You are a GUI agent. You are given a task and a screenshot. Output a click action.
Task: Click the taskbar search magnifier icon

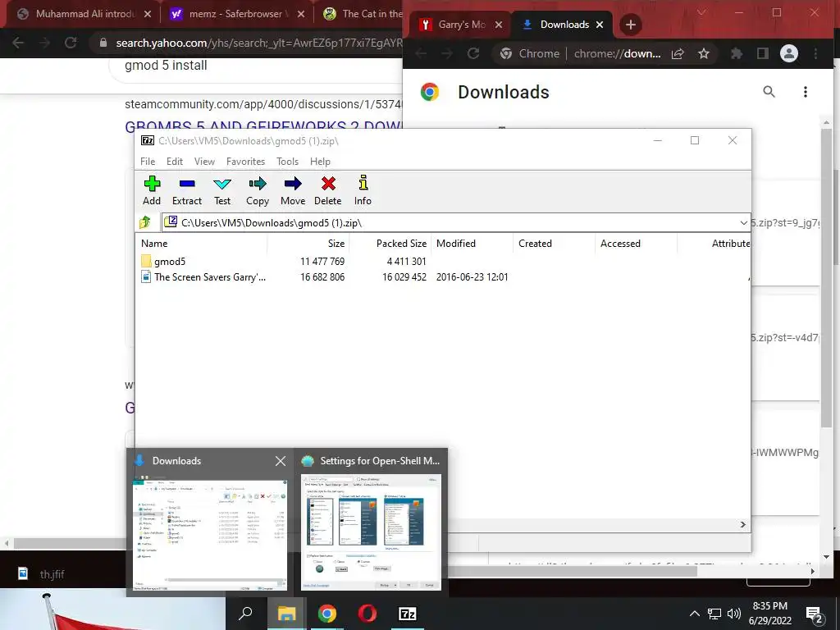[x=245, y=614]
